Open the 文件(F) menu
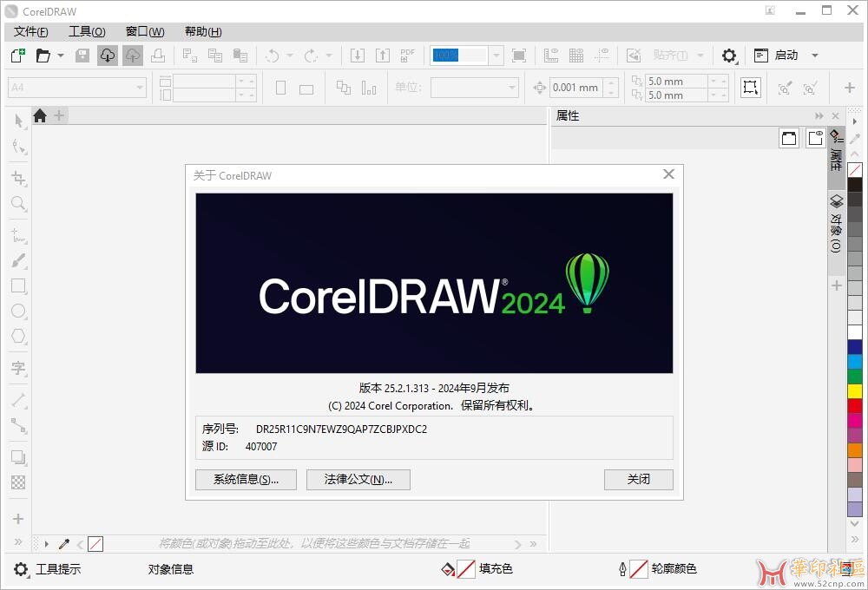 click(x=31, y=32)
